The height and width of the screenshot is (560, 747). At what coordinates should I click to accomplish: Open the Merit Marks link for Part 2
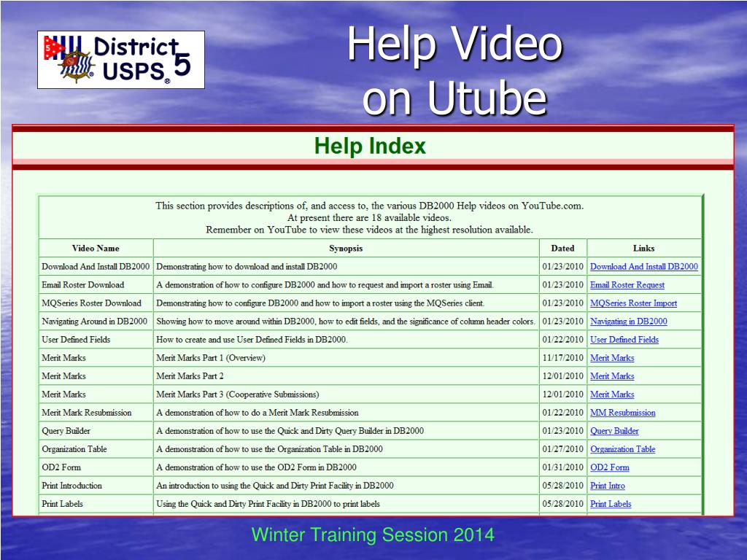coord(612,376)
